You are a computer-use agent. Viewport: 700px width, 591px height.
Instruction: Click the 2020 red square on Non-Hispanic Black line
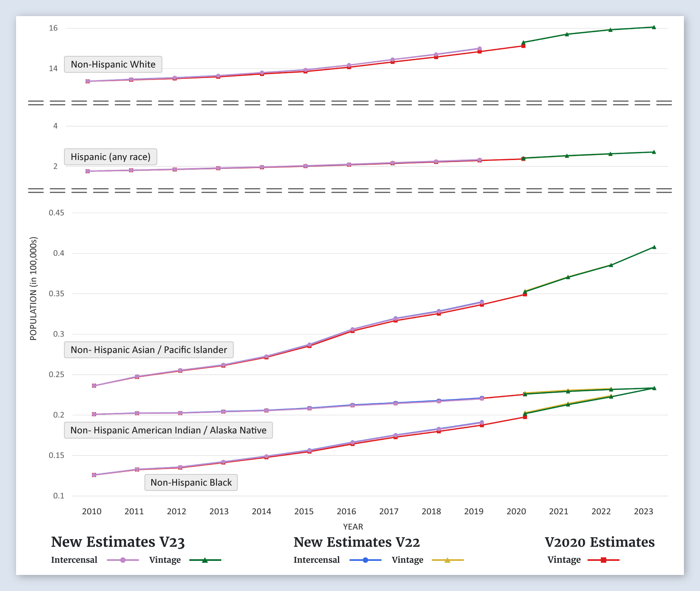coord(525,417)
